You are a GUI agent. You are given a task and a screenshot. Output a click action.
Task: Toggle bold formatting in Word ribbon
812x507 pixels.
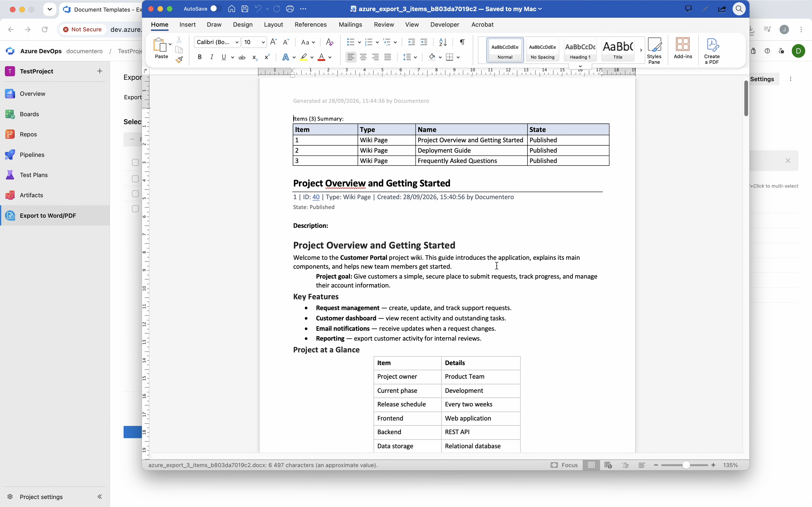coord(200,57)
